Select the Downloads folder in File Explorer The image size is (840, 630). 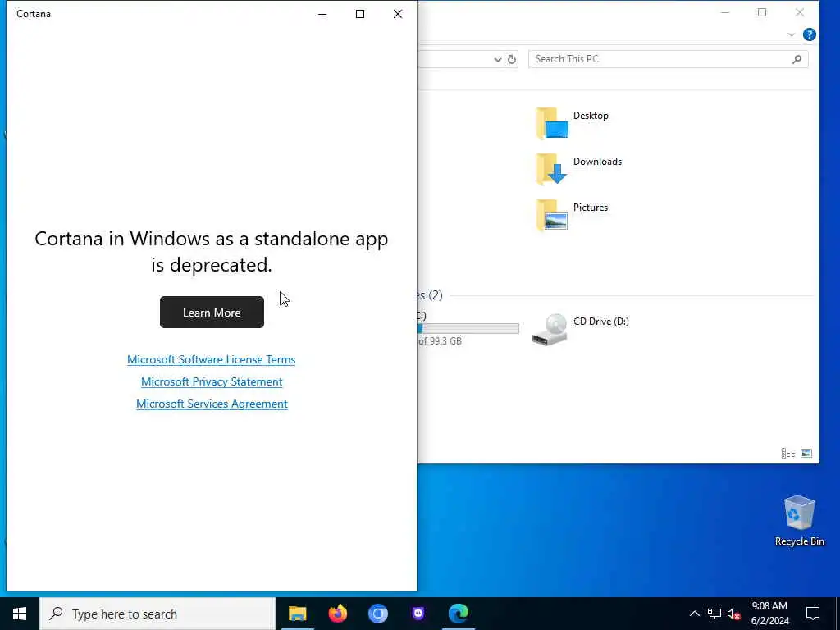[x=579, y=169]
